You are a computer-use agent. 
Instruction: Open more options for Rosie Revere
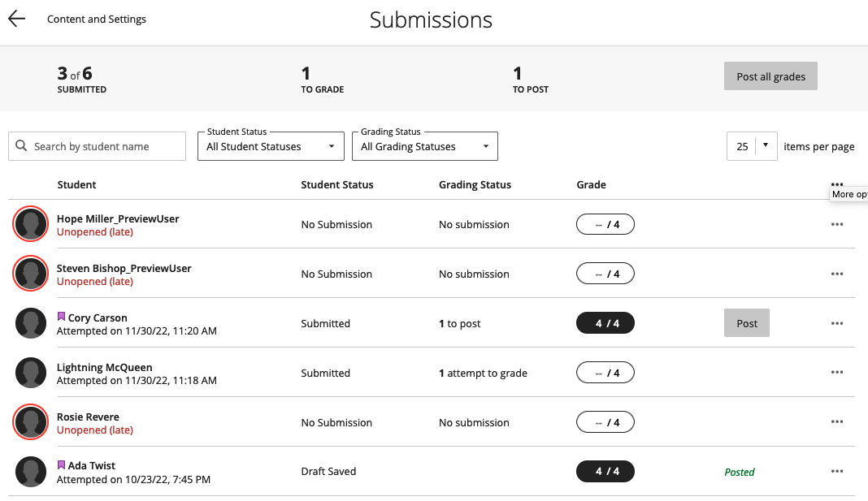pyautogui.click(x=837, y=423)
